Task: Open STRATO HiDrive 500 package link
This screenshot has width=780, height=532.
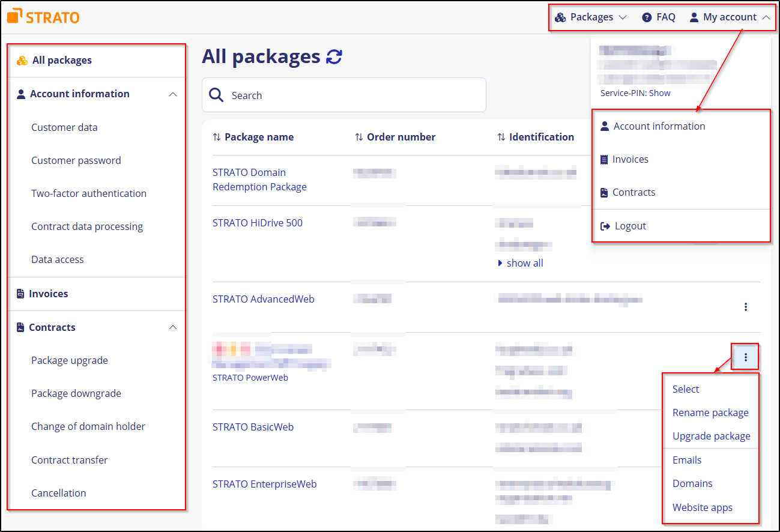Action: pyautogui.click(x=258, y=223)
